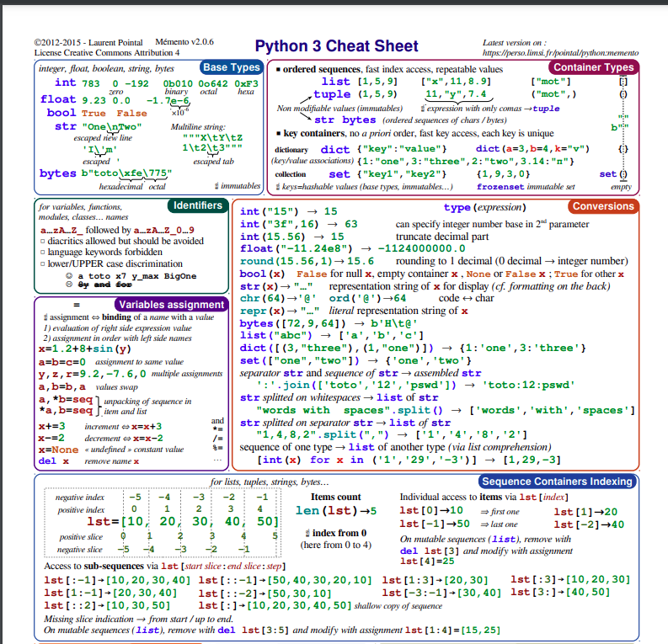Click the int(15.56) → 15 conversion
Viewport: 668px width, 644px height.
coord(291,237)
